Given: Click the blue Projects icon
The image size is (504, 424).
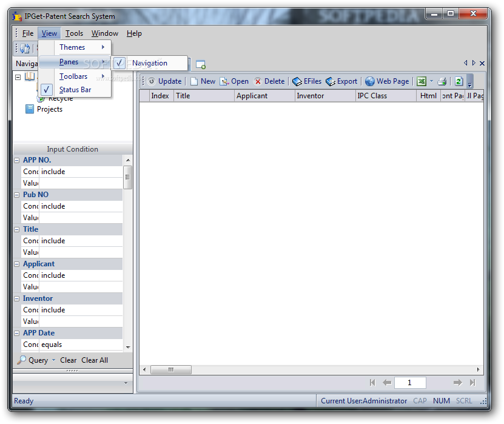Looking at the screenshot, I should 30,109.
